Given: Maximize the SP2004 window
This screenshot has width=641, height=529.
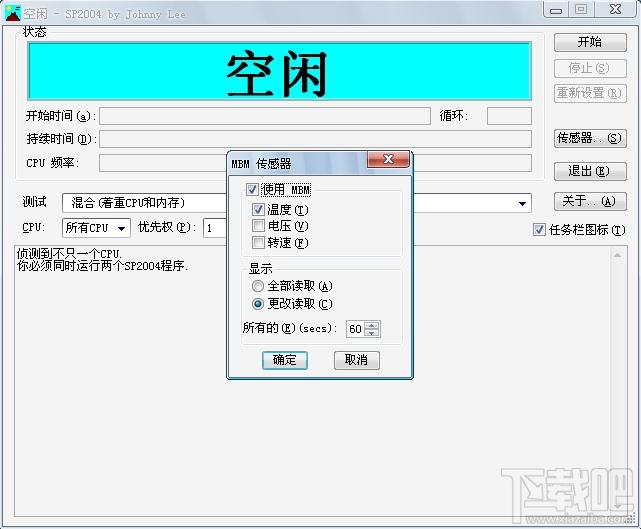Looking at the screenshot, I should click(x=580, y=9).
